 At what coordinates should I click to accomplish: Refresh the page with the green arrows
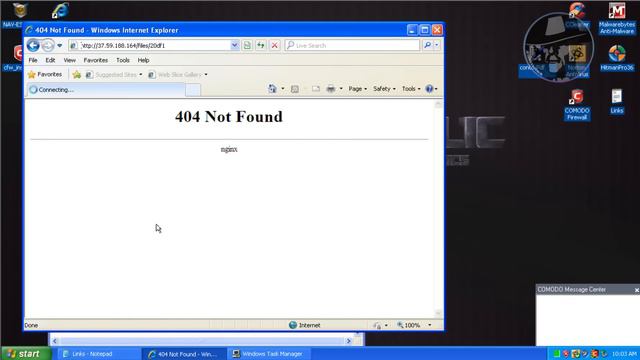[261, 45]
